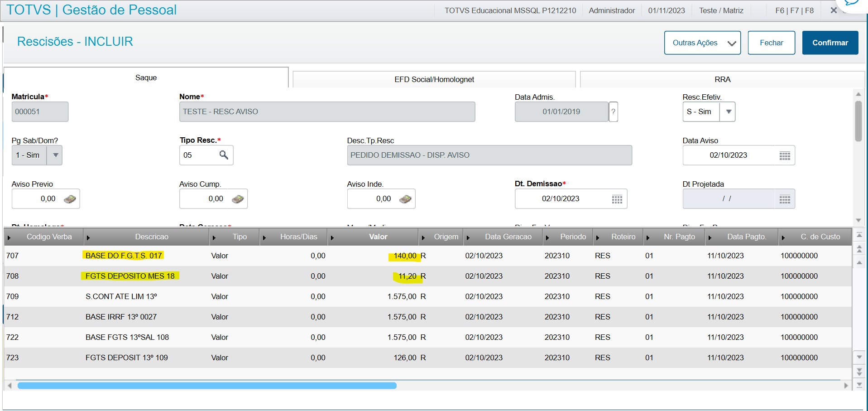Viewport: 868px width, 411px height.
Task: Click the F6 | F7 | F8 shortcut label
Action: tap(794, 10)
